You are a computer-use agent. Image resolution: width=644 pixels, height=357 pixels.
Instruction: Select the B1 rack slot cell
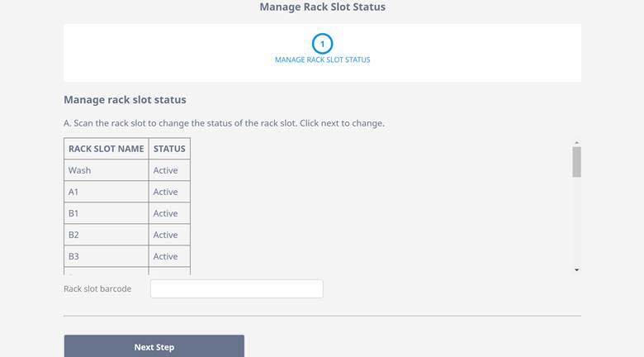click(x=107, y=213)
